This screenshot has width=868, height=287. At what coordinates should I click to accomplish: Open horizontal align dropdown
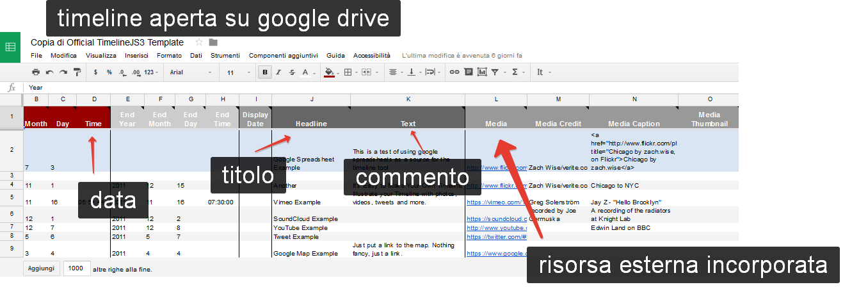[396, 72]
